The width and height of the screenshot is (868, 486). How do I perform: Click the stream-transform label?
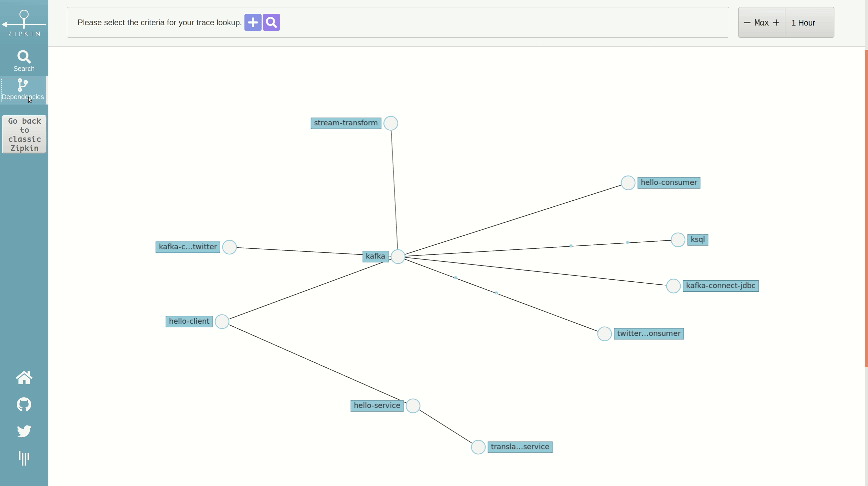pos(346,123)
